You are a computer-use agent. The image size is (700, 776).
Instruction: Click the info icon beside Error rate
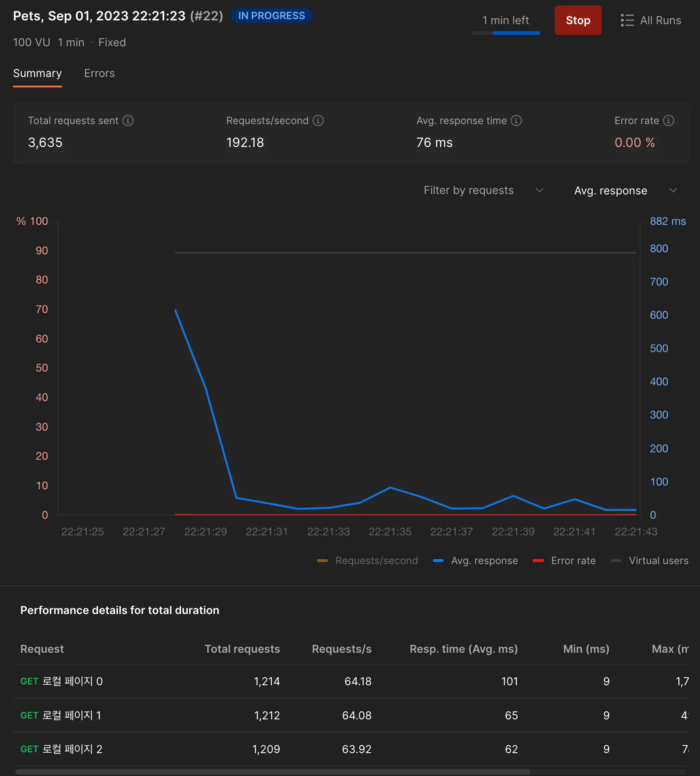point(669,121)
